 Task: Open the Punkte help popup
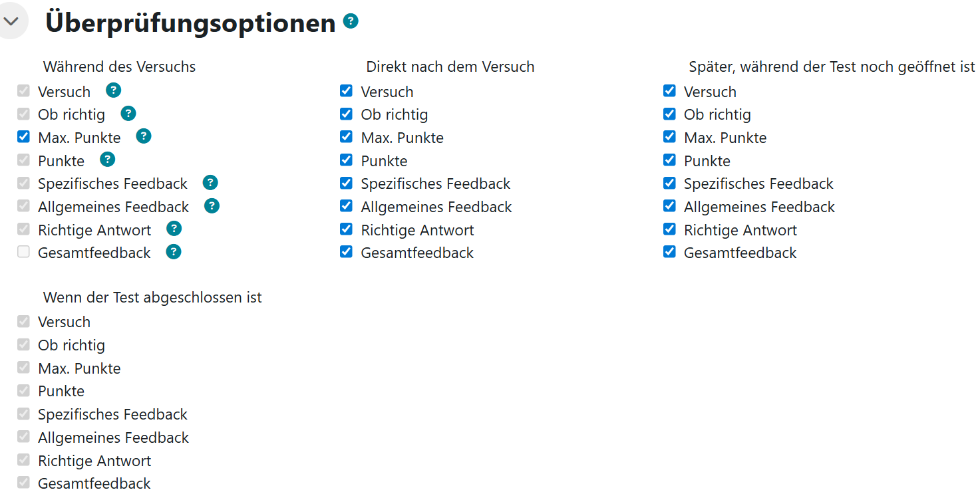point(107,160)
